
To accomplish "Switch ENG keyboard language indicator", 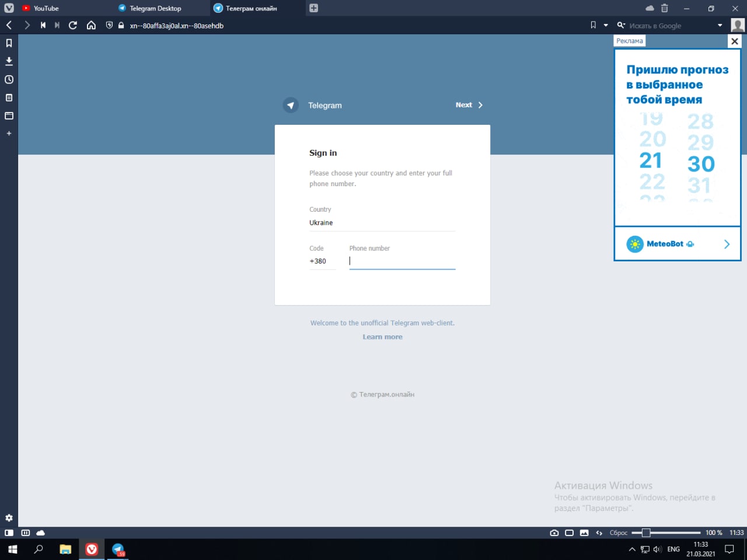I will (x=673, y=549).
